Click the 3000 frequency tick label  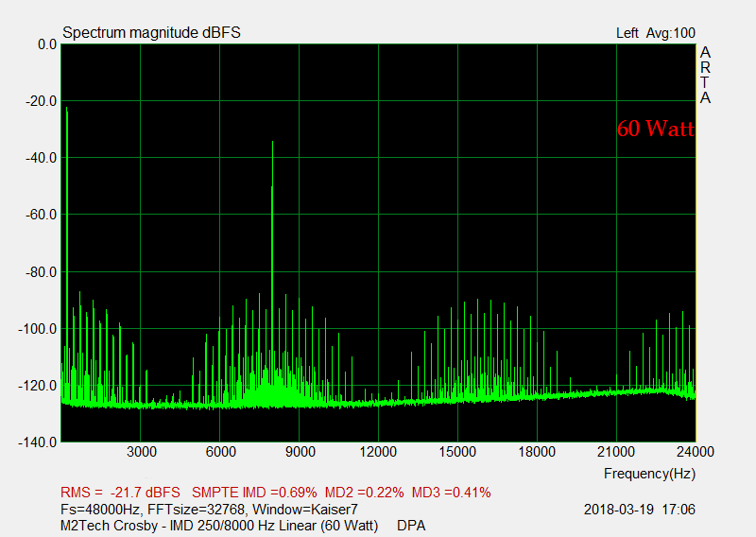[x=141, y=452]
